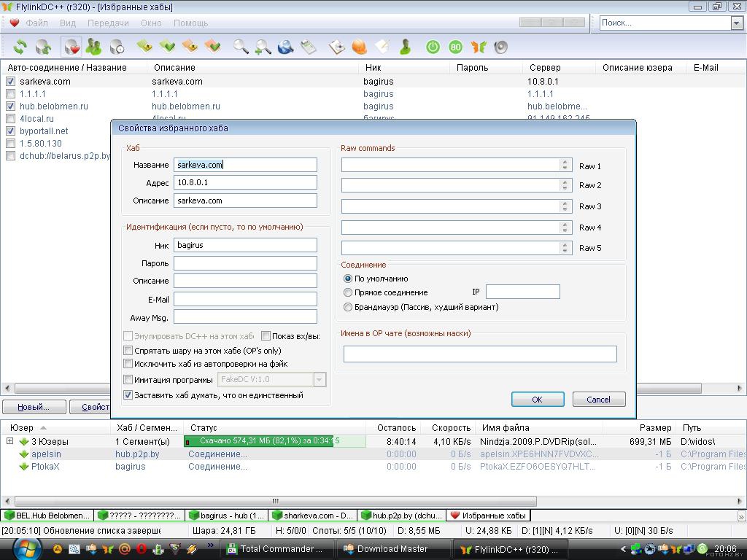Switch to the 'BEL.Hub Belobmen...' tab

click(47, 516)
